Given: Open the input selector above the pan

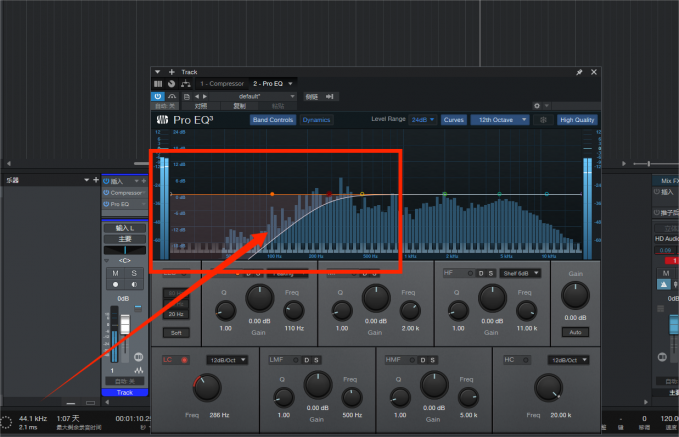Looking at the screenshot, I should click(125, 228).
